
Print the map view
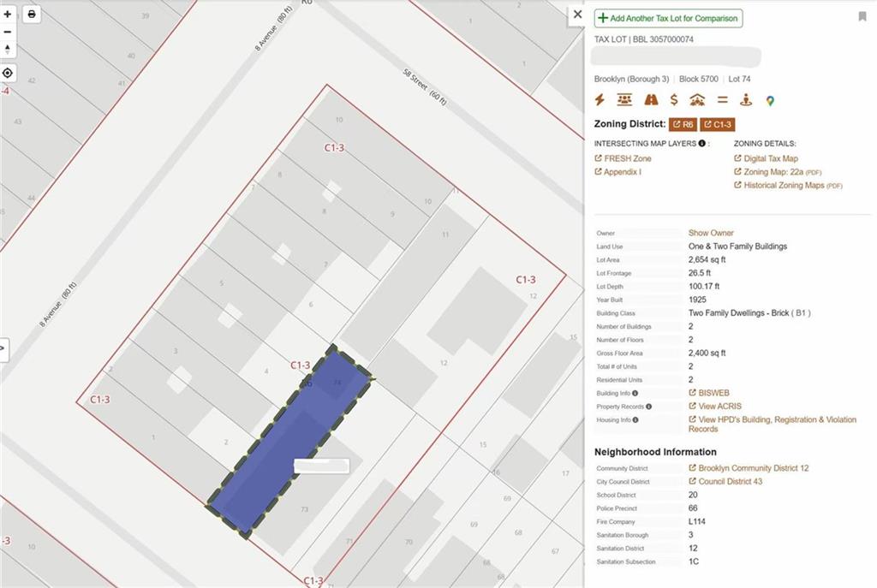tap(32, 14)
